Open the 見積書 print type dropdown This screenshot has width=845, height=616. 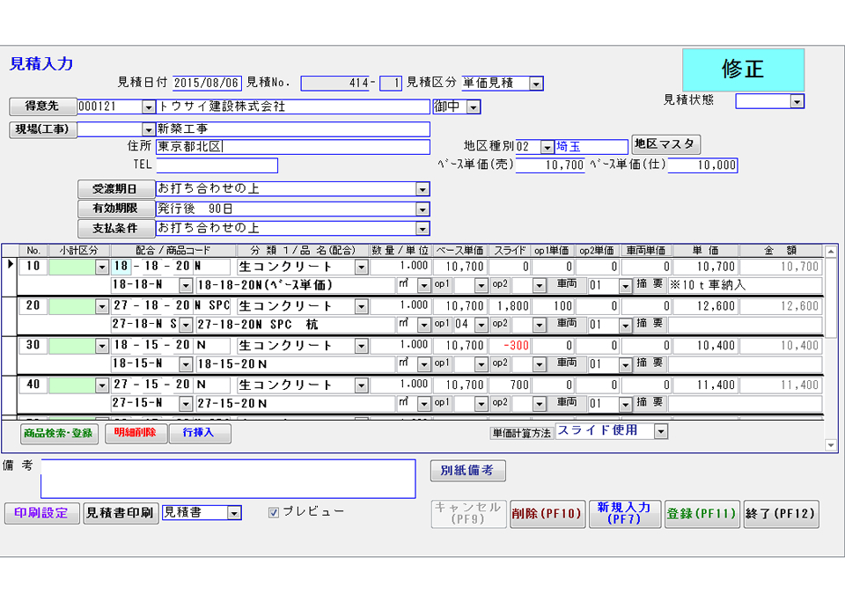tap(233, 513)
